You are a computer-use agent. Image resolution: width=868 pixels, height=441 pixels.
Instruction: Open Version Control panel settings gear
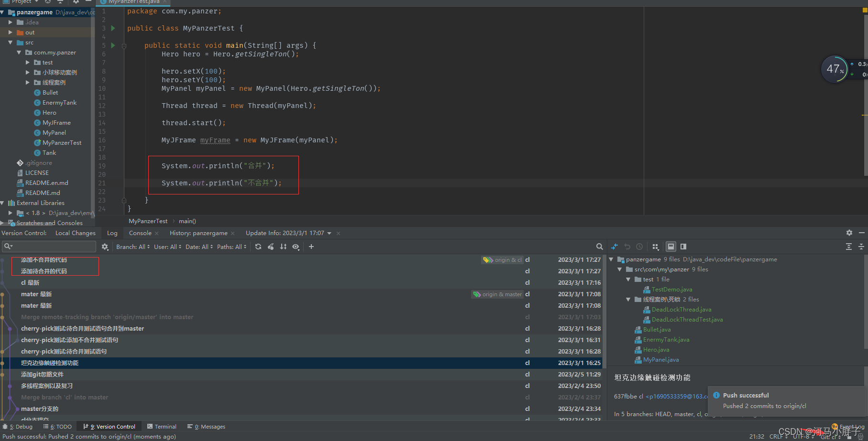pyautogui.click(x=849, y=233)
